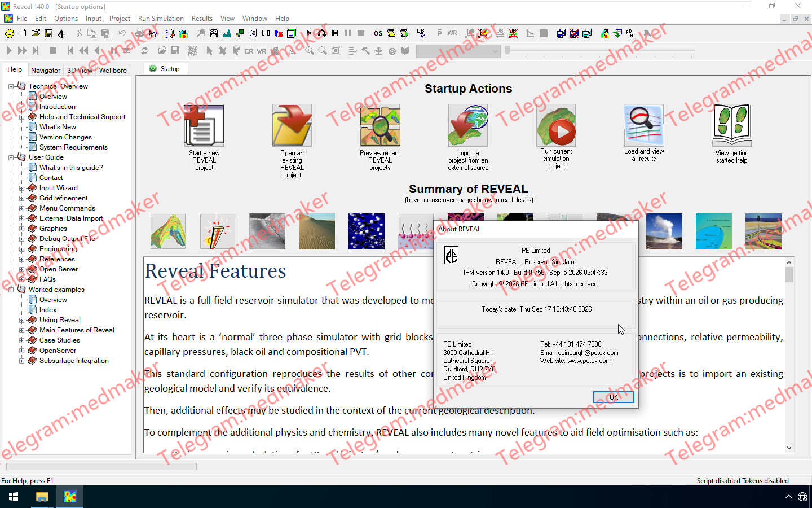Screen dimensions: 812x508
Task: Click Load and view all results icon
Action: [x=644, y=125]
